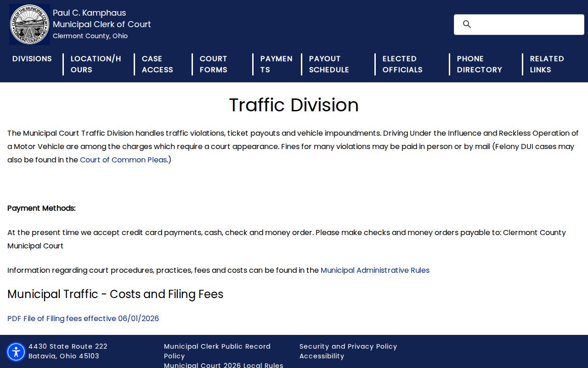Click the Clermont County Clerk seal logo

(29, 24)
